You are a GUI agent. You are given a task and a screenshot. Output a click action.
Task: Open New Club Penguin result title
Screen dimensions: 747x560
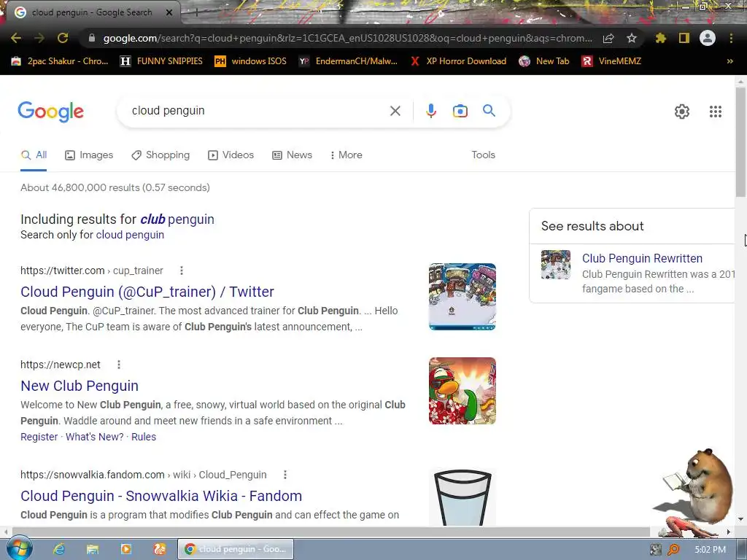[x=80, y=386]
